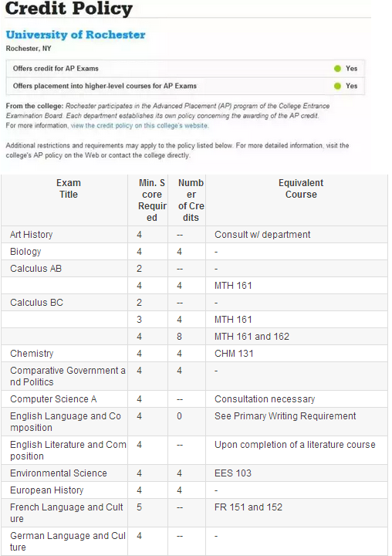The image size is (392, 556).
Task: Select the Art History exam row
Action: click(194, 235)
